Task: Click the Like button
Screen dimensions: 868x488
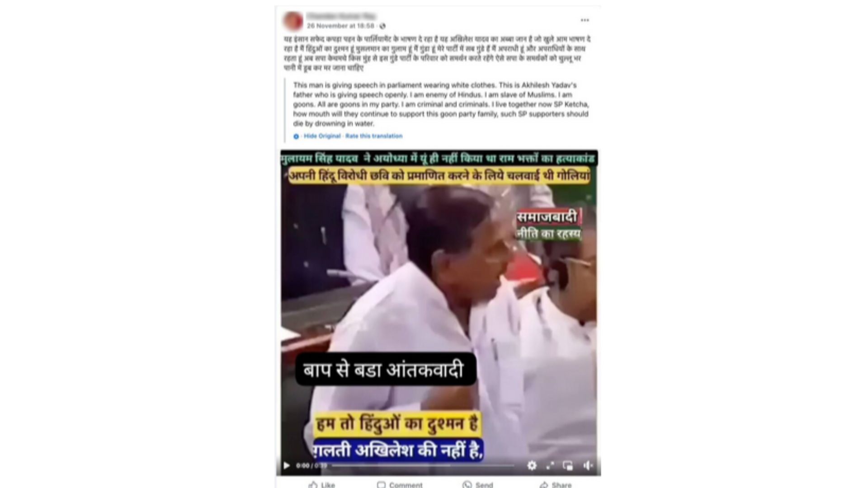Action: (x=322, y=484)
